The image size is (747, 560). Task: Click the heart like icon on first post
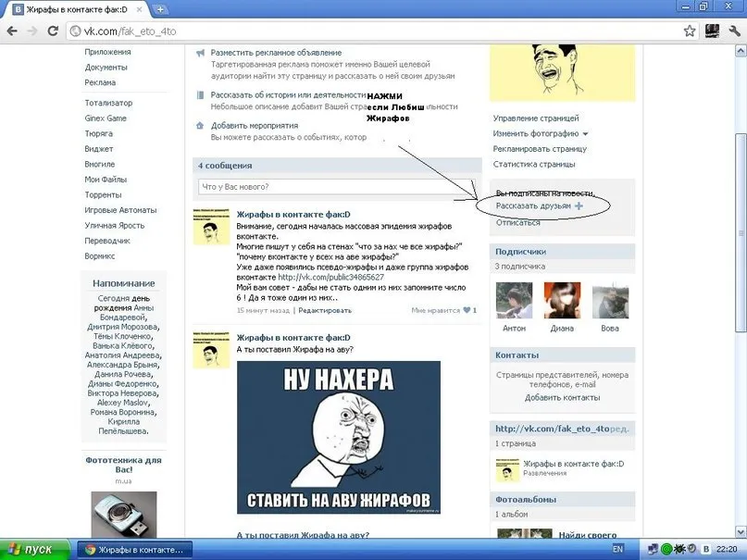click(x=467, y=310)
